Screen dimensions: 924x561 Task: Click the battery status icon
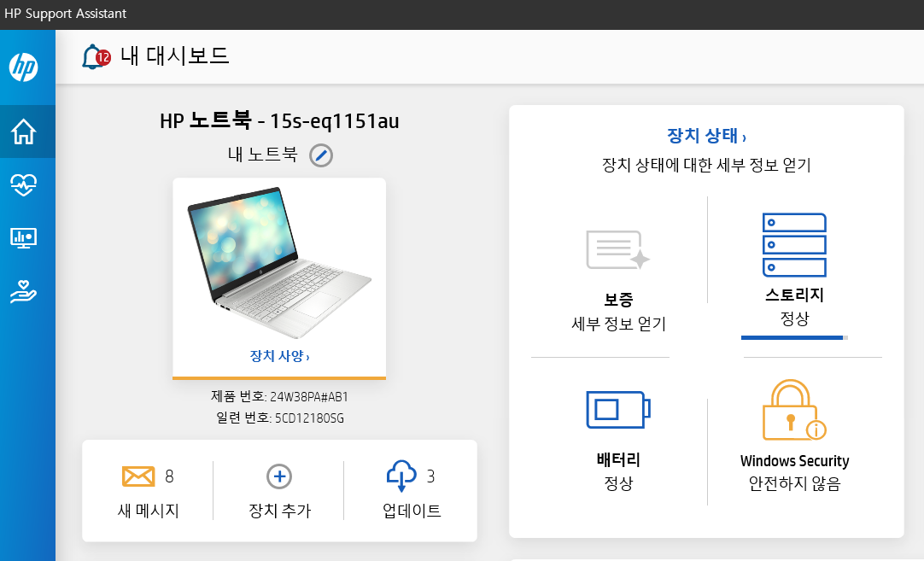pos(618,410)
